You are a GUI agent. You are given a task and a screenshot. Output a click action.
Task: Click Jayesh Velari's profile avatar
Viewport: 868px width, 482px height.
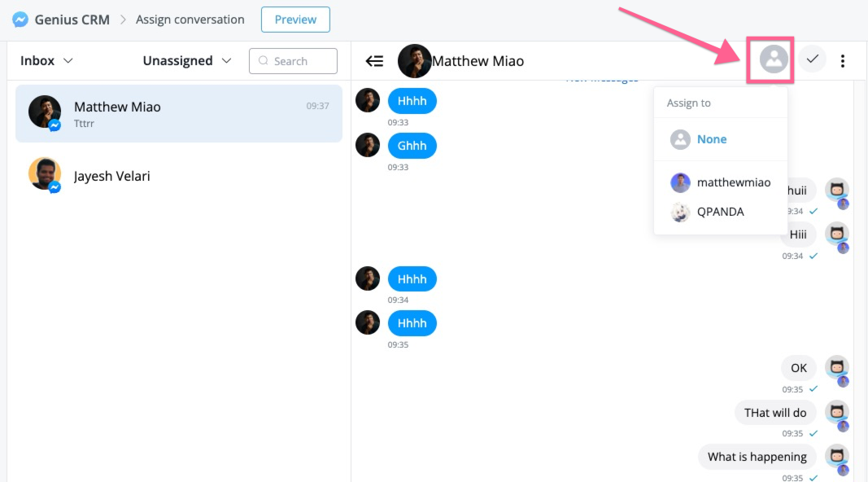tap(45, 173)
